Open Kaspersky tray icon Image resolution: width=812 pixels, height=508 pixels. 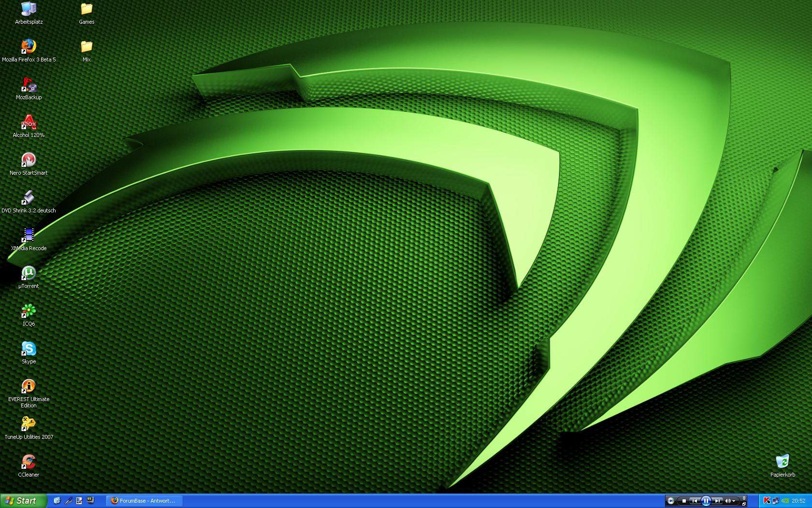tap(767, 501)
